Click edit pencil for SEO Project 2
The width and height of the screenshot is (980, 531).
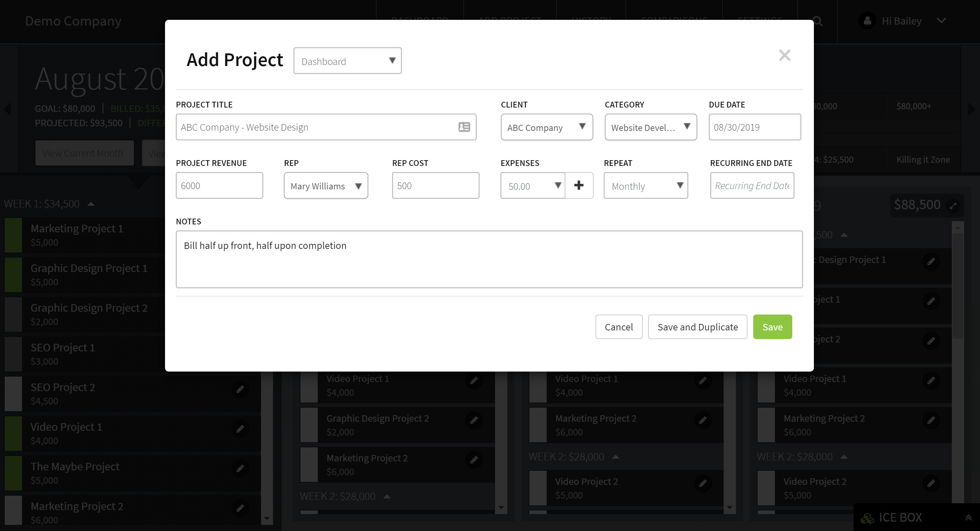240,389
